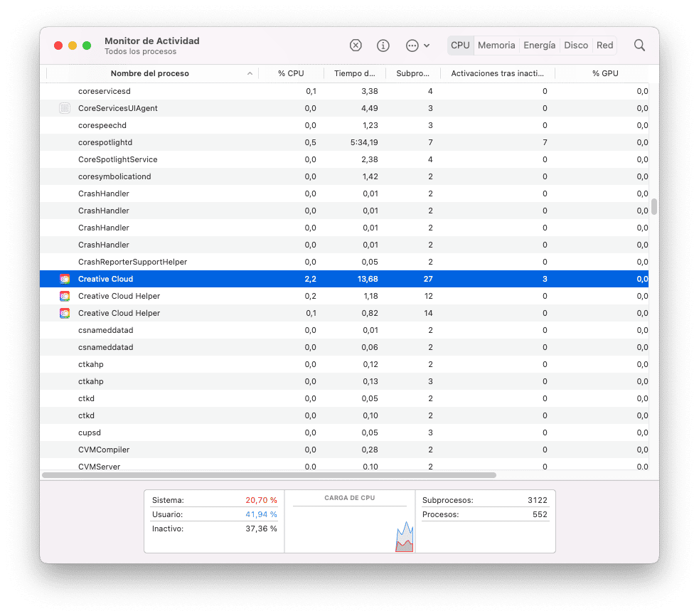699x616 pixels.
Task: Select the CVMCompiler process
Action: click(x=344, y=450)
